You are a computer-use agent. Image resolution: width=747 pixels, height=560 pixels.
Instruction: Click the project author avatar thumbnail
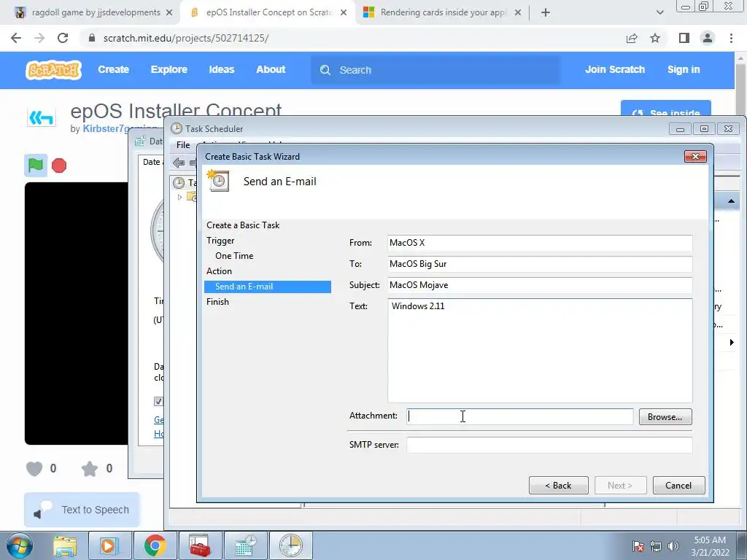click(x=42, y=117)
